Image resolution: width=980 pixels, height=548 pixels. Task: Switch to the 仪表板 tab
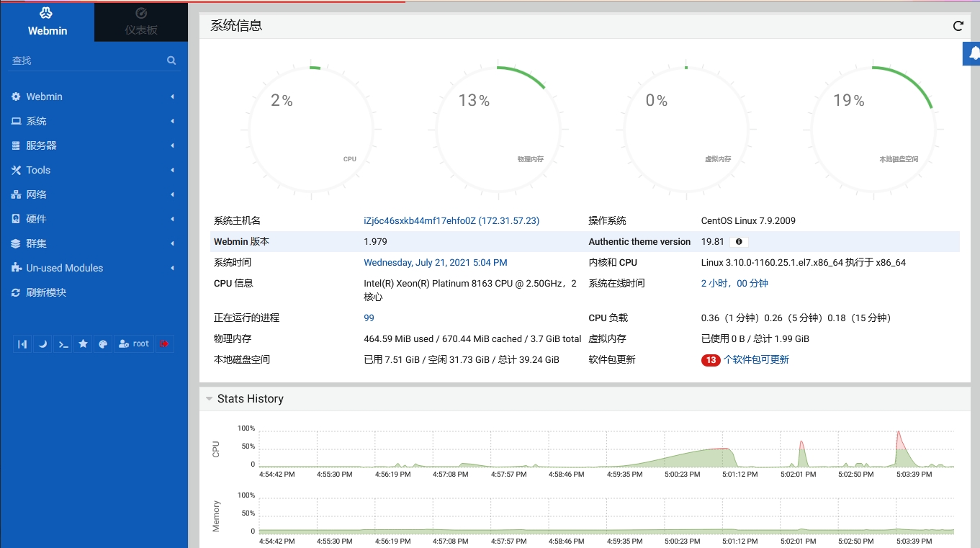click(141, 22)
